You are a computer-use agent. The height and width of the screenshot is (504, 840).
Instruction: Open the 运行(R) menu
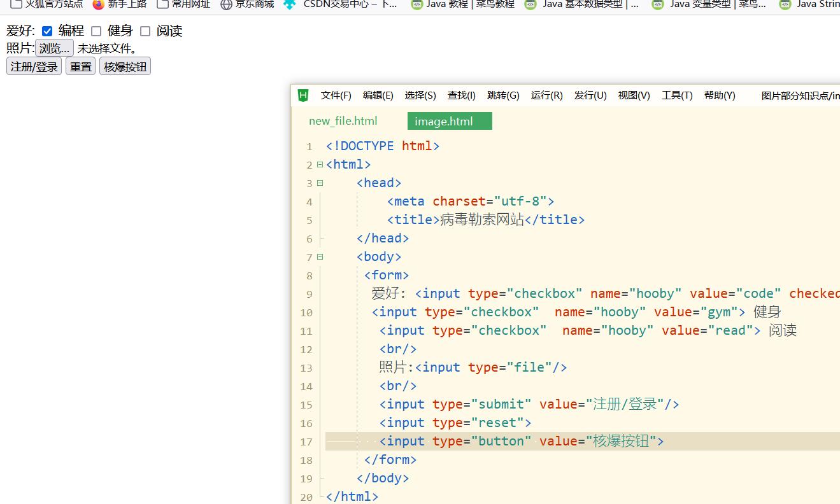pyautogui.click(x=547, y=95)
